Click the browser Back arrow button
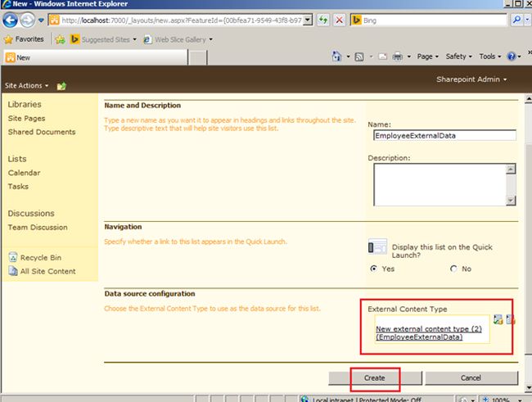This screenshot has height=402, width=532. tap(10, 20)
